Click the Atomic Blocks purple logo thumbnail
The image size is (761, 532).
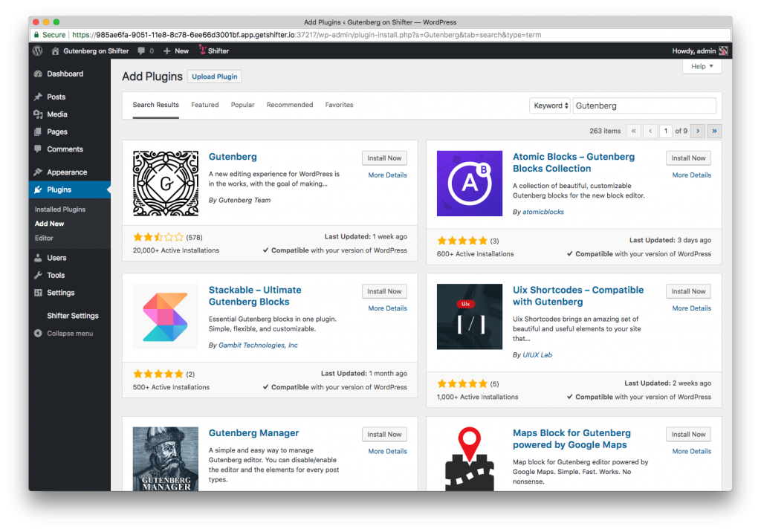tap(470, 183)
